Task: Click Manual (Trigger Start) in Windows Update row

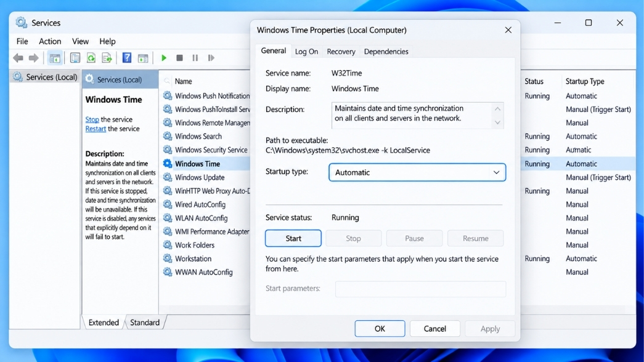Action: pyautogui.click(x=598, y=177)
